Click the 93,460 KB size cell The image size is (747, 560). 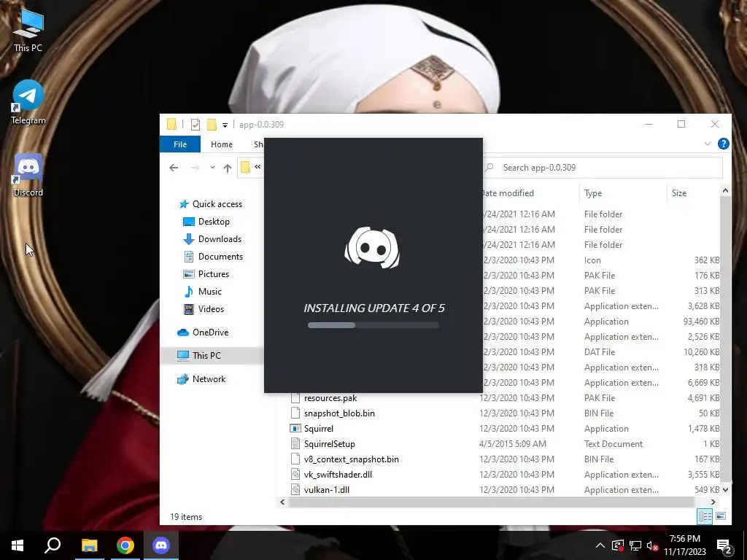(x=701, y=322)
